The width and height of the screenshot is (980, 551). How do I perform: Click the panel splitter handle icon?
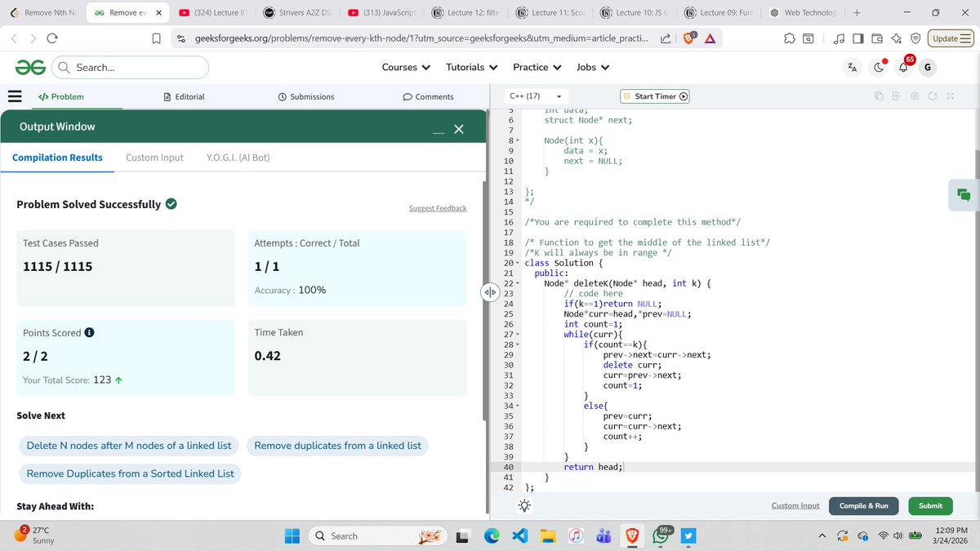pos(490,291)
